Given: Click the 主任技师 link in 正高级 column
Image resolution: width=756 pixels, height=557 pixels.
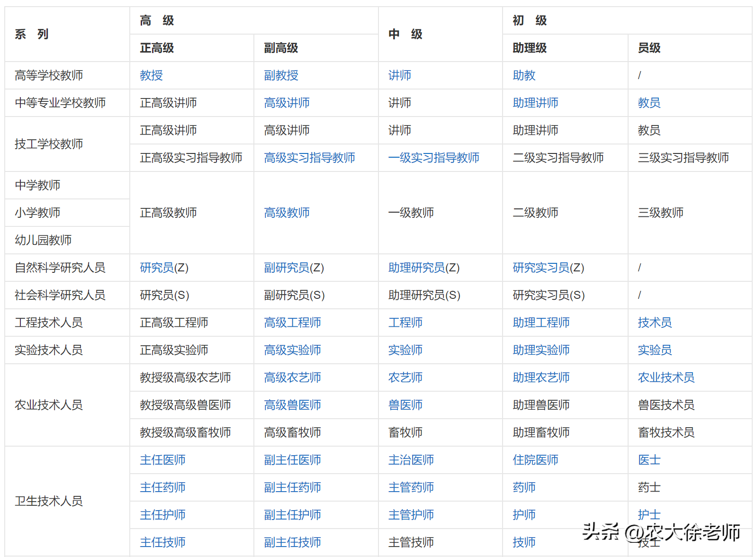Looking at the screenshot, I should [162, 542].
